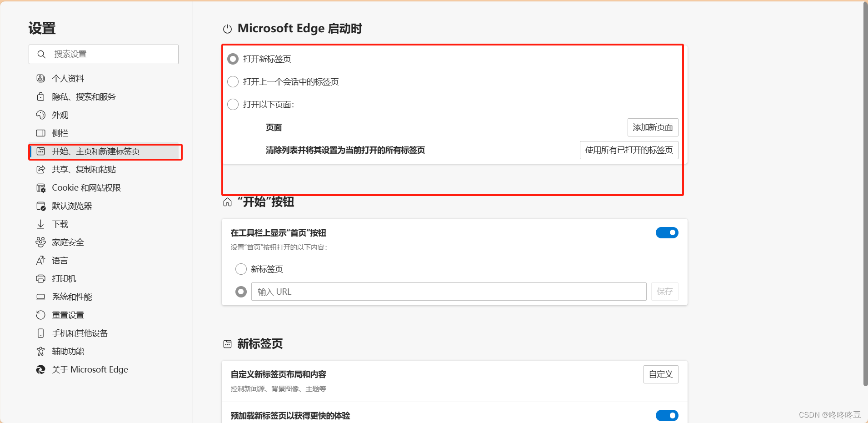Click the 搜索设置 search field
The image size is (868, 423).
[x=104, y=54]
